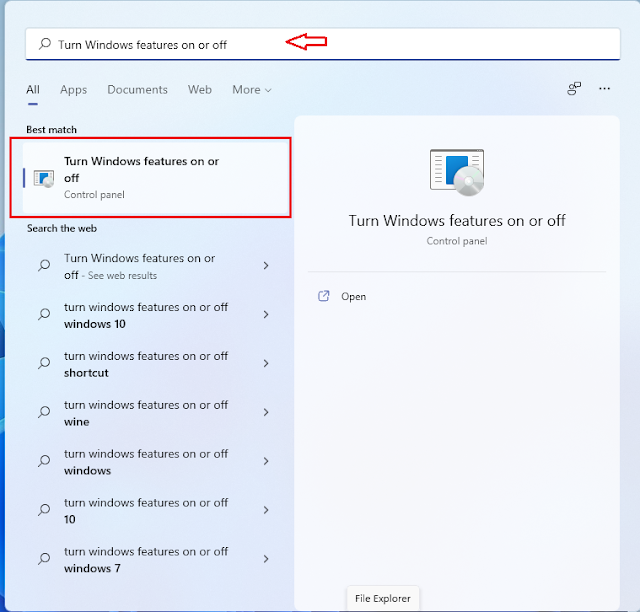This screenshot has width=640, height=612.
Task: Click search icon beside 'windows 10' suggestion
Action: [44, 314]
